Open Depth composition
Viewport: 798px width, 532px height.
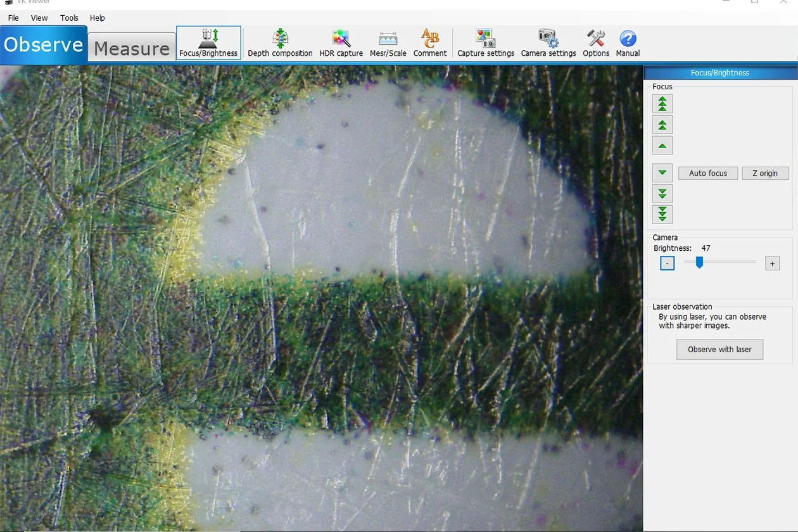[280, 43]
